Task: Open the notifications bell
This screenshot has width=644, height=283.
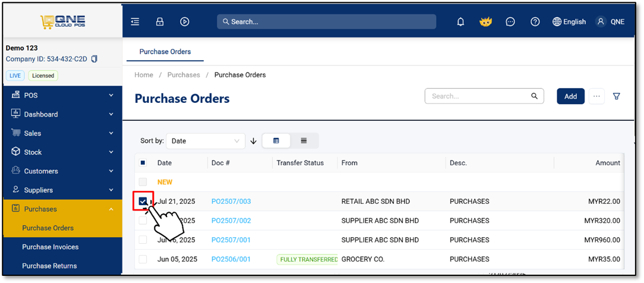Action: 461,22
